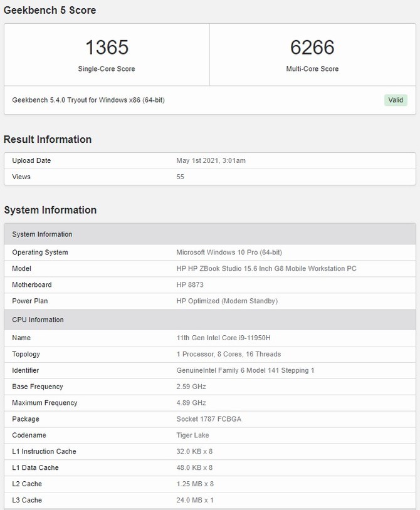The width and height of the screenshot is (420, 510).
Task: Select the HP ZBook Studio model value
Action: 266,269
